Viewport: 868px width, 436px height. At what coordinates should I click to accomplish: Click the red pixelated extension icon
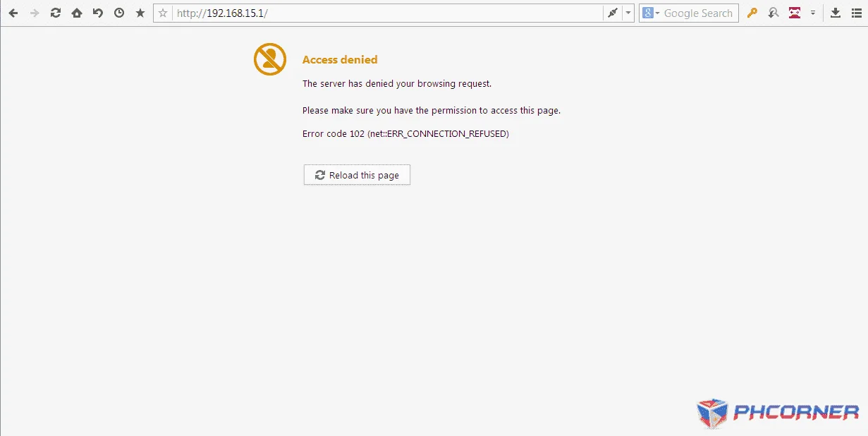click(795, 13)
